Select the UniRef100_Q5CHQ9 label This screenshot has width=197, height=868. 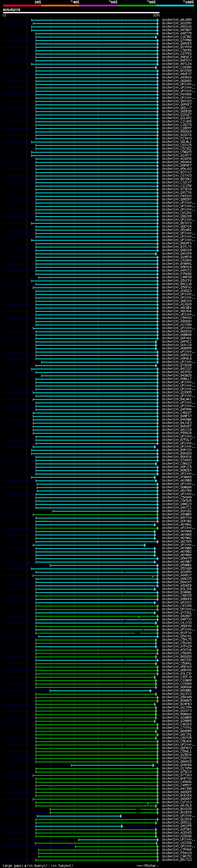pyautogui.click(x=177, y=568)
